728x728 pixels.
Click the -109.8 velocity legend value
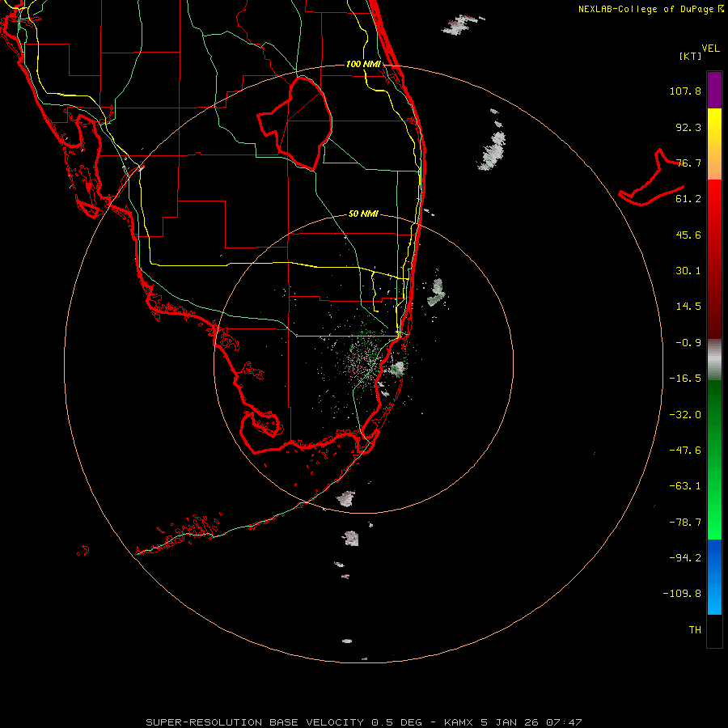pyautogui.click(x=682, y=594)
